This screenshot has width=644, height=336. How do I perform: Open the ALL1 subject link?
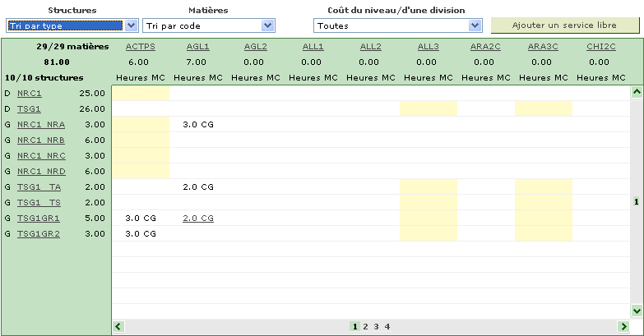[313, 46]
